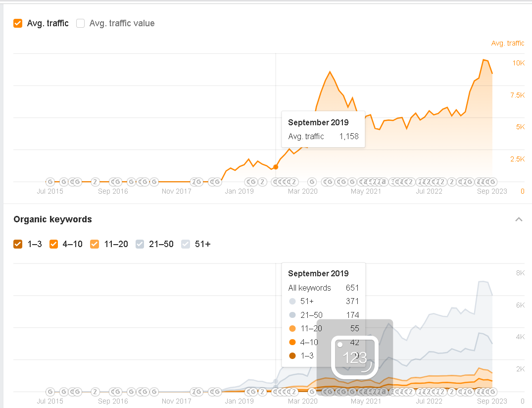Click the G marker above Jul 2015 on keywords chart

[x=50, y=392]
